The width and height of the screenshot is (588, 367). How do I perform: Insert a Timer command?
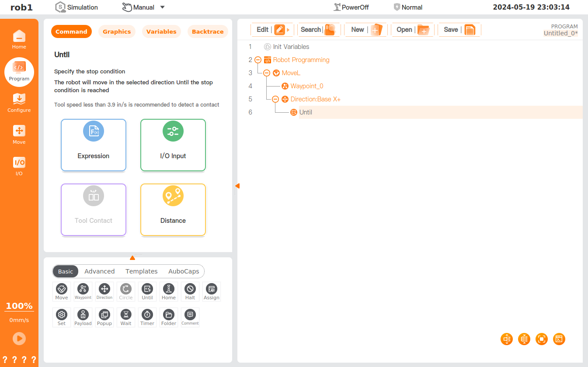[x=147, y=317]
